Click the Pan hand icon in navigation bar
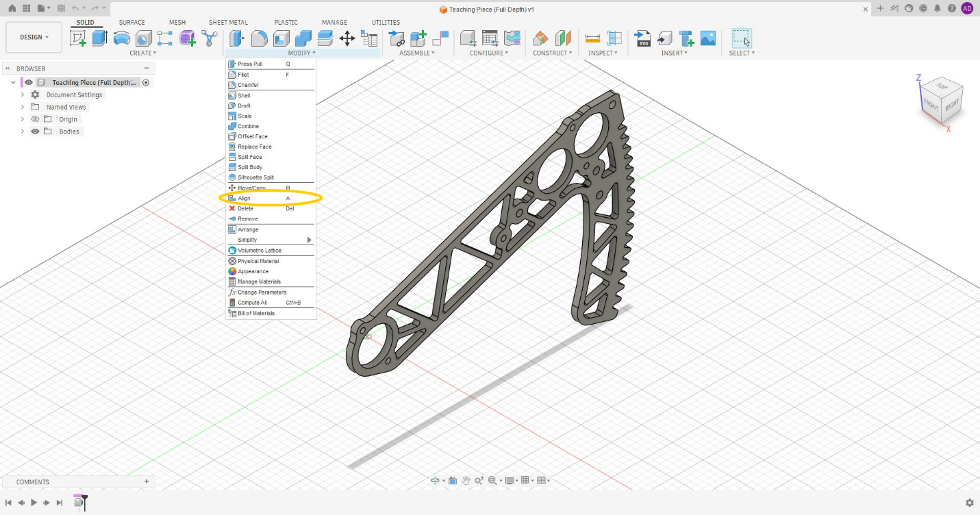 466,481
